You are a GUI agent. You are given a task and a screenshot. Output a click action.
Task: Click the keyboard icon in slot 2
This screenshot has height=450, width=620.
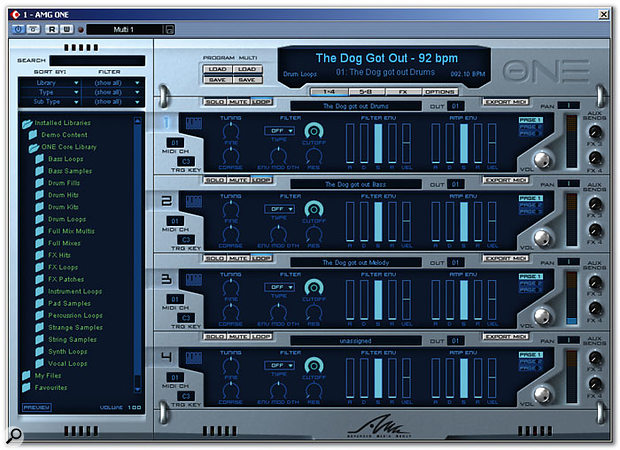(193, 202)
